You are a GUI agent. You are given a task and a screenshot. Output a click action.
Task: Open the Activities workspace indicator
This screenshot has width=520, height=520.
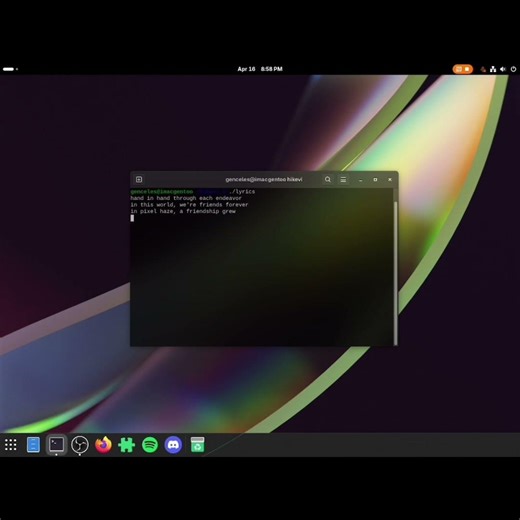point(10,69)
